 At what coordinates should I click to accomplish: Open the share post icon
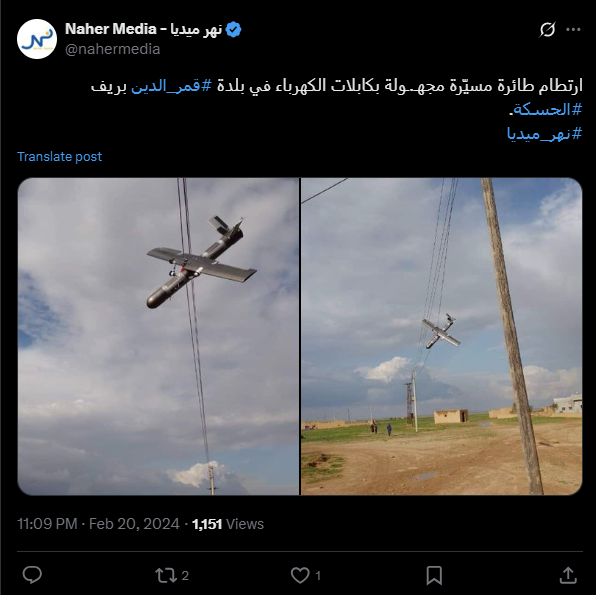point(568,575)
